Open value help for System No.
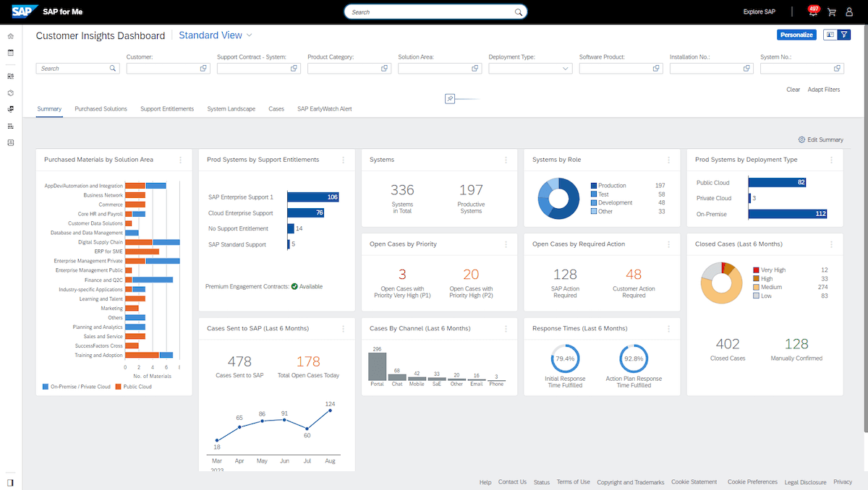This screenshot has height=490, width=868. point(838,69)
